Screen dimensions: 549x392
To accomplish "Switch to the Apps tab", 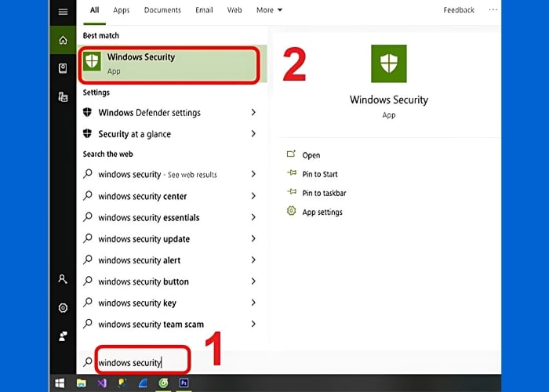I will pos(122,10).
